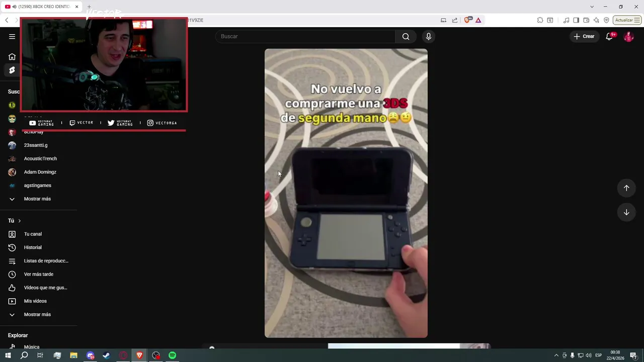Open the music note playlist icon
Viewport: 644px width, 362px height.
(567, 20)
